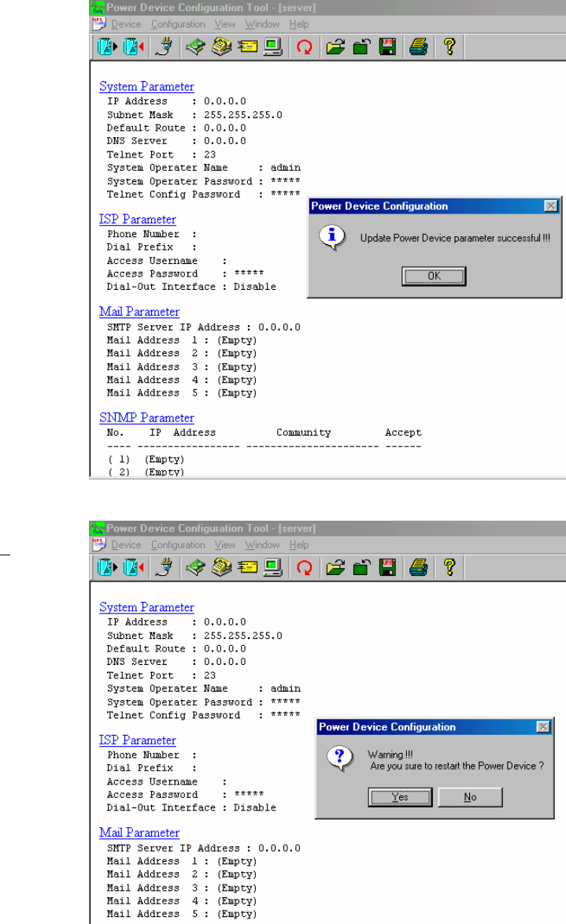Image resolution: width=566 pixels, height=924 pixels.
Task: Select 'Telnet Port : 23' in update-success window
Action: pos(161,154)
